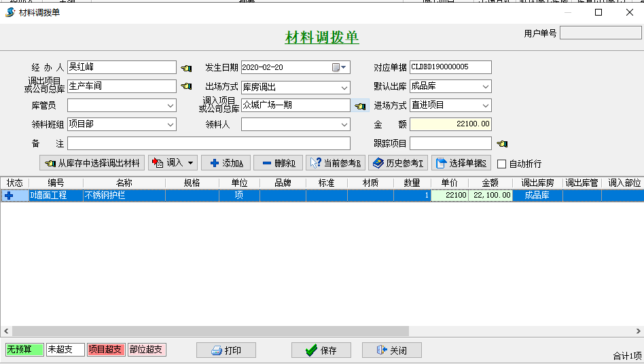Open the 调入 split button menu arrow
Viewport: 644px width, 364px height.
click(192, 163)
